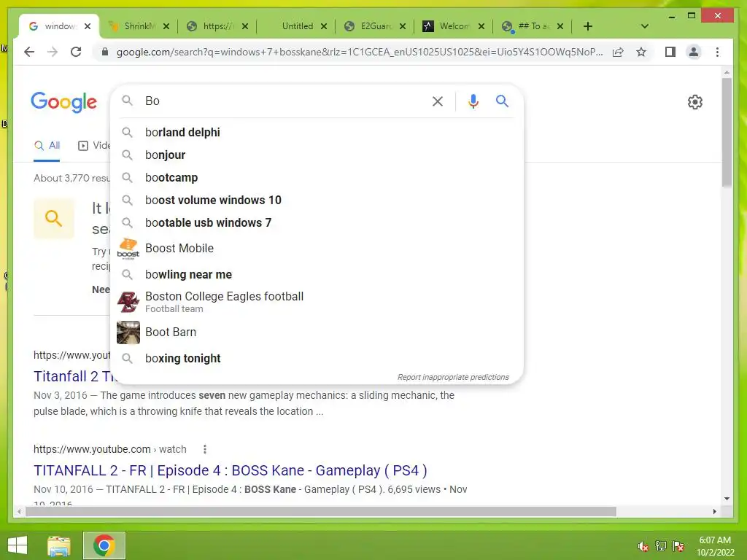Choose Boost Mobile suggestion
The width and height of the screenshot is (747, 560).
pyautogui.click(x=317, y=248)
